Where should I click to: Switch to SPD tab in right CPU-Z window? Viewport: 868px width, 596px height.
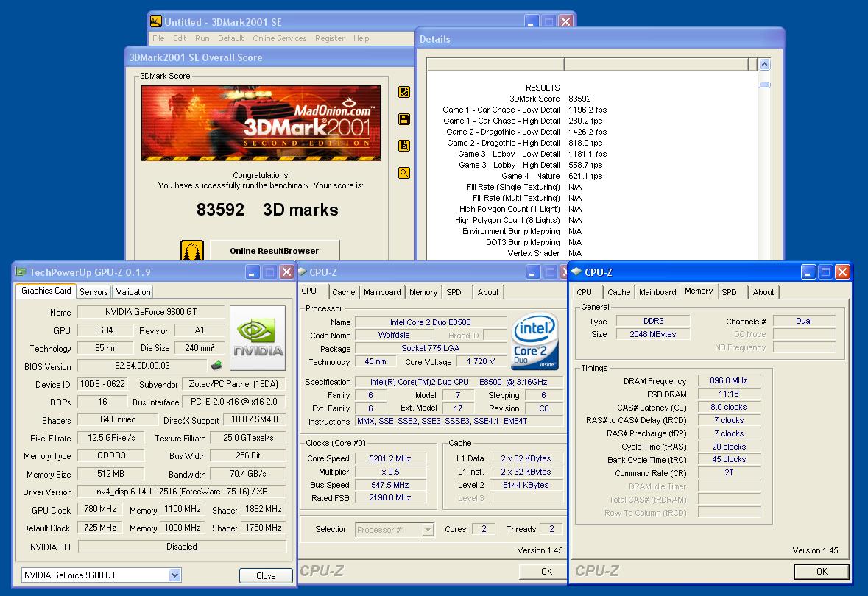[729, 292]
